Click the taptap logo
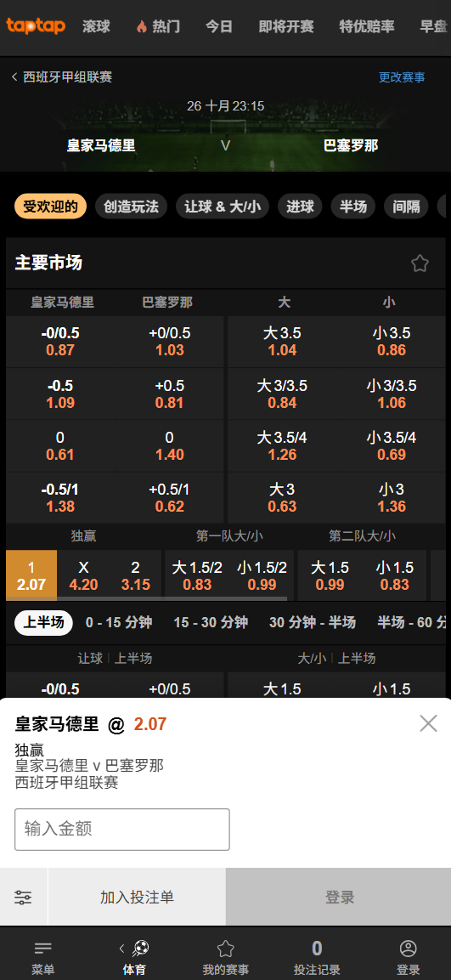This screenshot has width=451, height=980. click(37, 25)
